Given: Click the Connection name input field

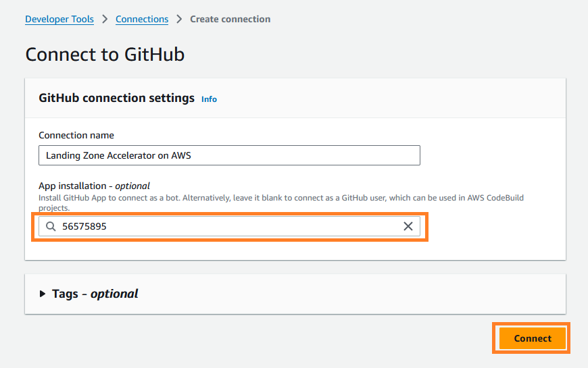Looking at the screenshot, I should click(x=229, y=155).
